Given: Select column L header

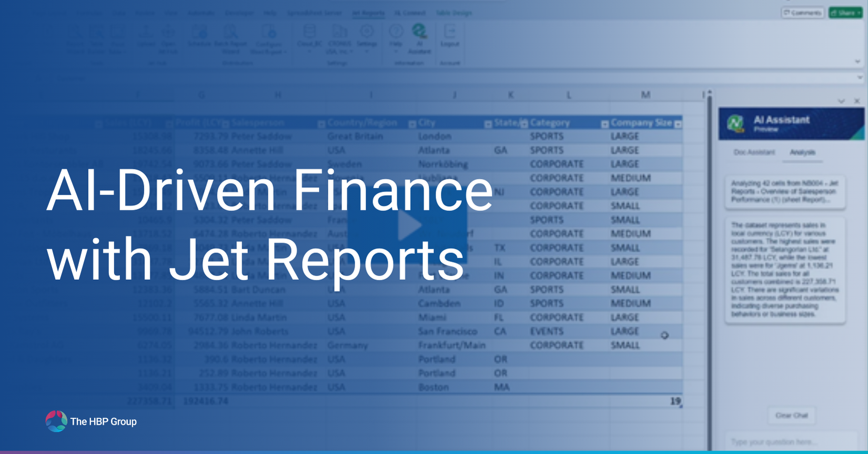Looking at the screenshot, I should (x=569, y=95).
